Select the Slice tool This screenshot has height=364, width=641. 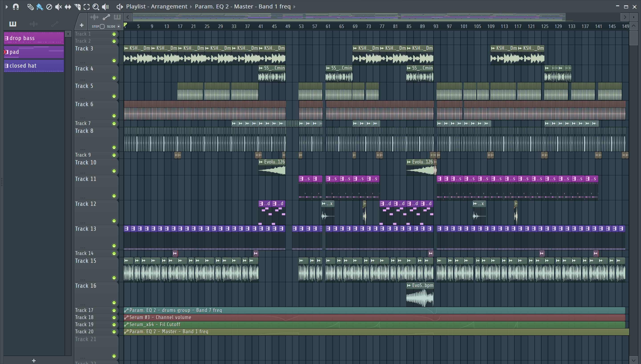(x=77, y=7)
